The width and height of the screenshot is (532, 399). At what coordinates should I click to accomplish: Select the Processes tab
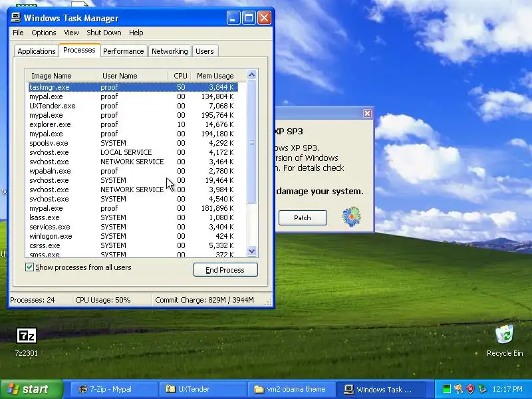coord(79,51)
